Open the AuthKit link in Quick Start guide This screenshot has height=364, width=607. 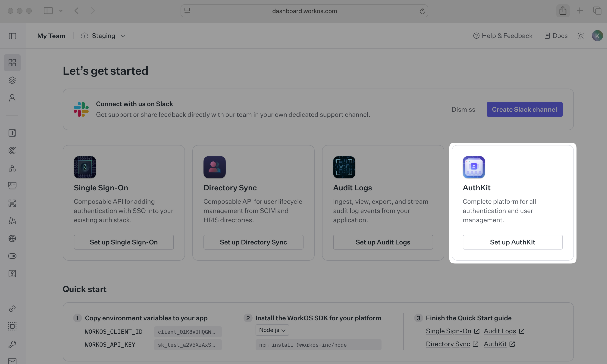point(495,344)
